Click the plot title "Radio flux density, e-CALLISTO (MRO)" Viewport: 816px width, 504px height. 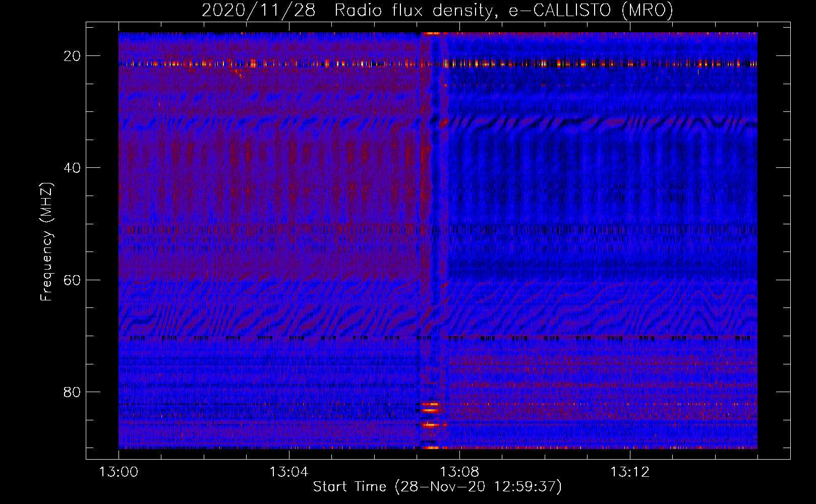[x=504, y=10]
